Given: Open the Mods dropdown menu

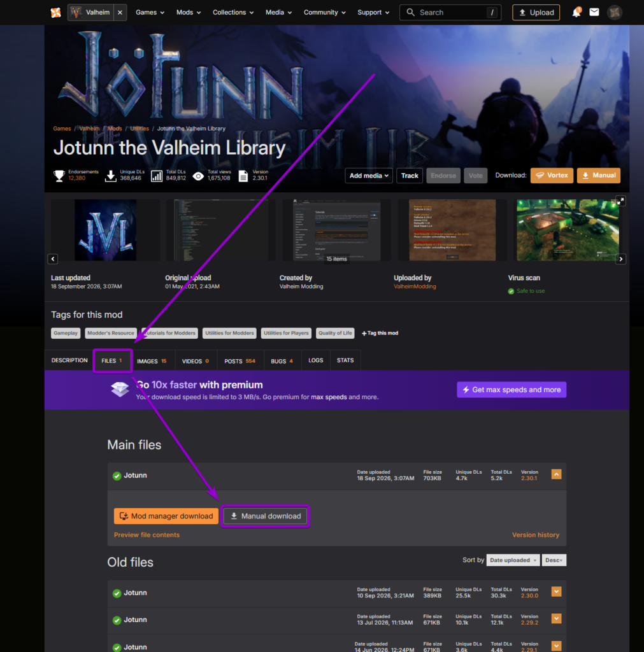Looking at the screenshot, I should click(x=189, y=13).
